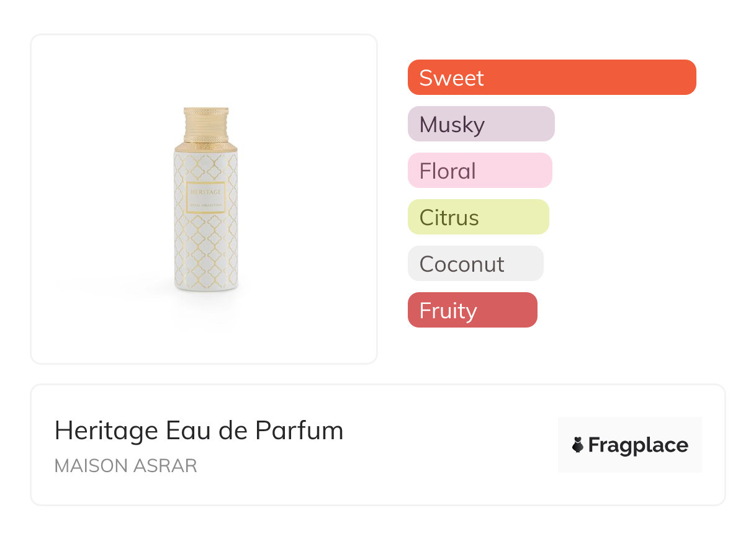
Task: Select the Sweet accord bar
Action: click(x=551, y=78)
